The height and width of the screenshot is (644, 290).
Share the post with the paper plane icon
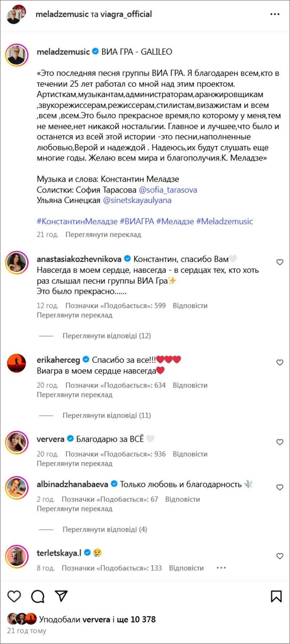(x=61, y=596)
